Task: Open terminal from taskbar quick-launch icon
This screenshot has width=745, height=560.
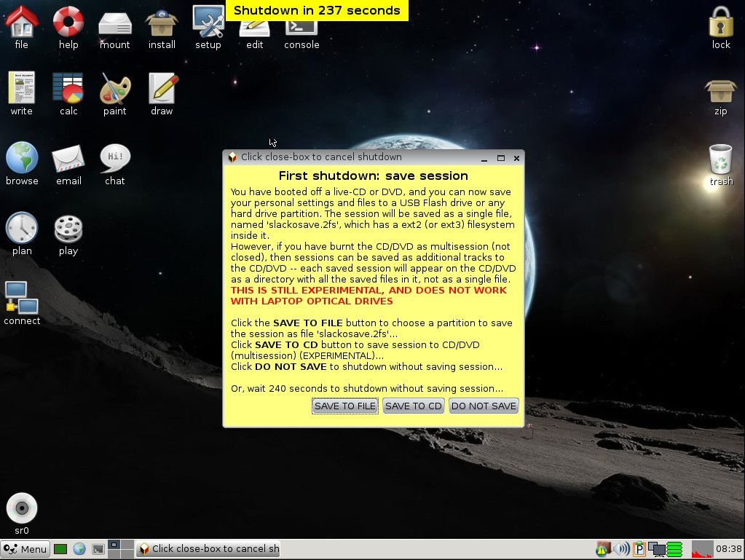Action: click(x=98, y=549)
